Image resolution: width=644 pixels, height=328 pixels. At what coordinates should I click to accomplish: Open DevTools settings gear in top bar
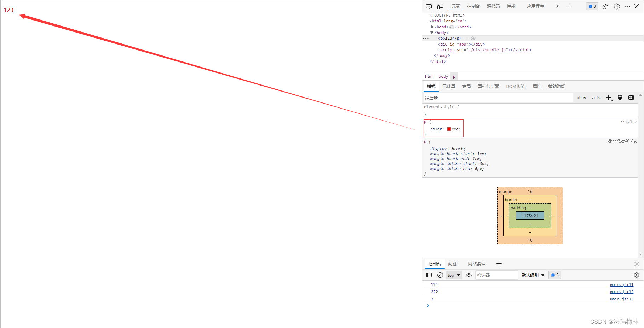(x=617, y=6)
